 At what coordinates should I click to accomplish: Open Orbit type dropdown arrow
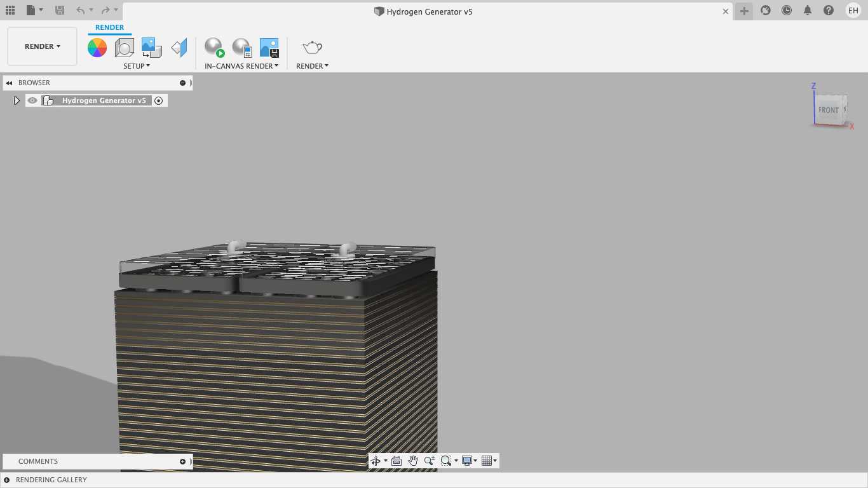click(x=386, y=461)
